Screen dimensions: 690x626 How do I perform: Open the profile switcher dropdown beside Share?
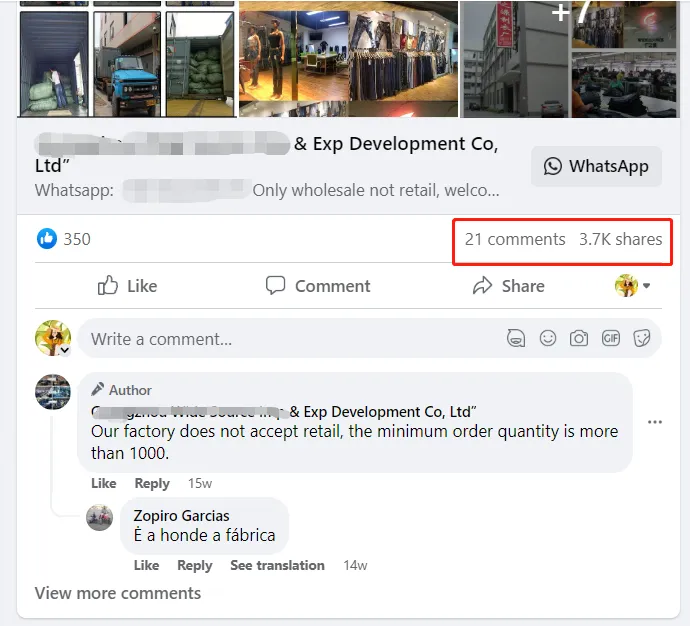click(x=633, y=286)
